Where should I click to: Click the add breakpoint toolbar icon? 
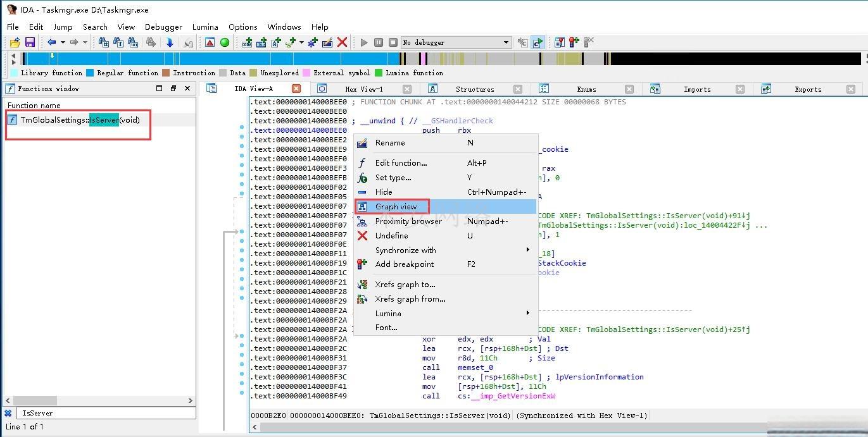pyautogui.click(x=574, y=42)
